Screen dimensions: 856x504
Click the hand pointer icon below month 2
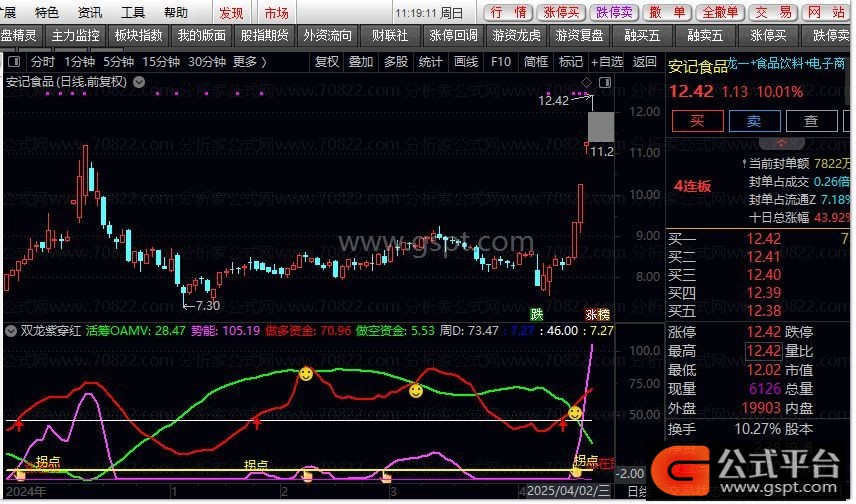pos(307,477)
